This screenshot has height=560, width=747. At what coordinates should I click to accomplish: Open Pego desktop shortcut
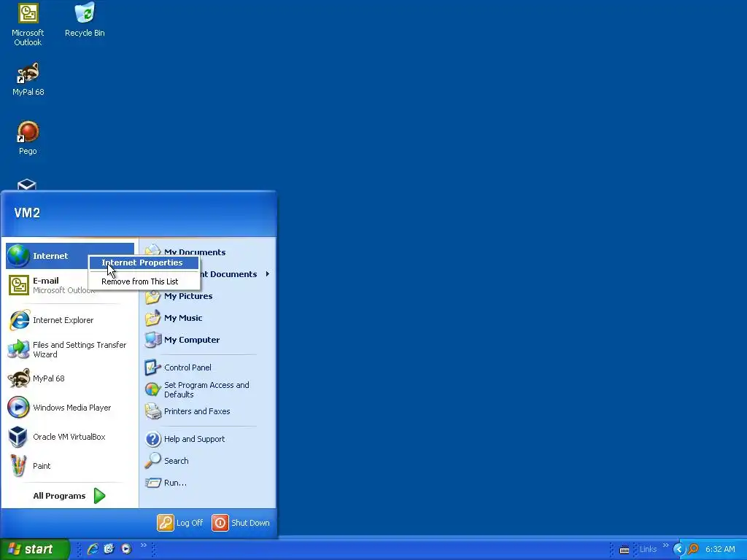pos(28,138)
